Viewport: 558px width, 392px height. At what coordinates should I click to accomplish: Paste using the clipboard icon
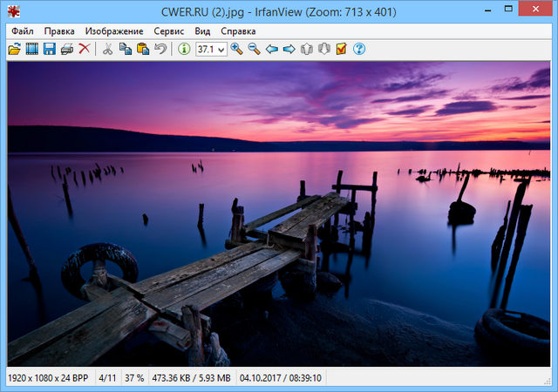point(142,49)
